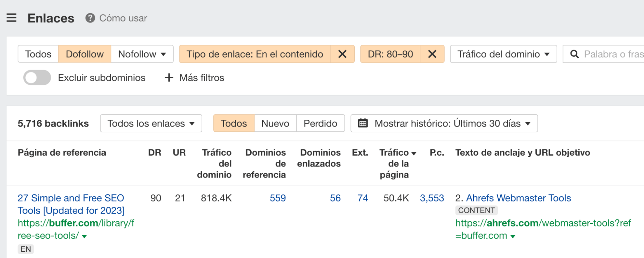Open the buffer.com/library/free-seo-tools URL
644x258 pixels.
click(76, 229)
